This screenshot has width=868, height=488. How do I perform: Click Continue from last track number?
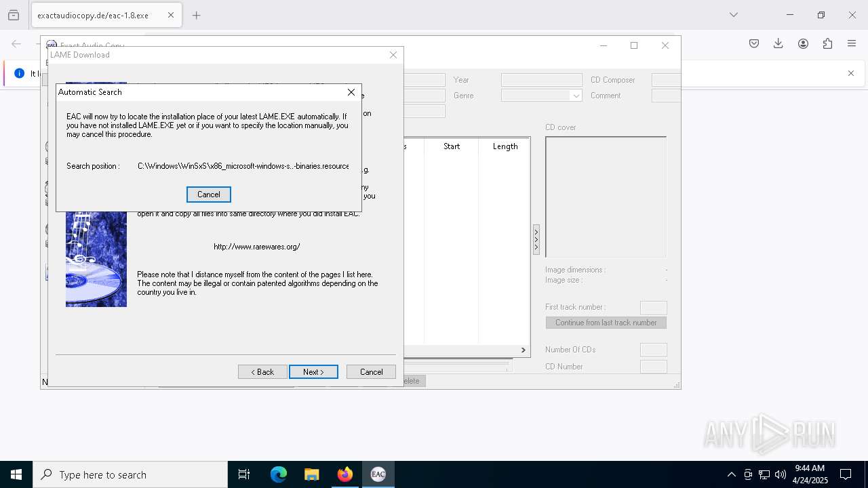[x=606, y=323]
